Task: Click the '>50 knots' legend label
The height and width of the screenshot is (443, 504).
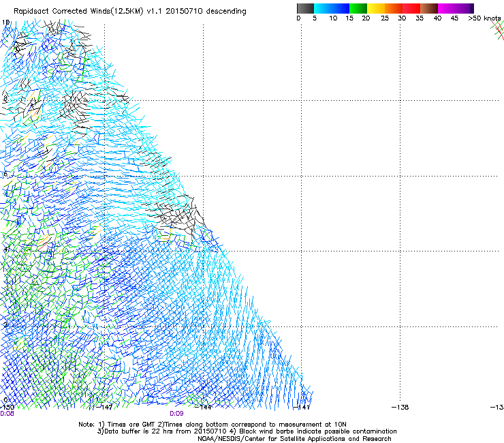Action: pos(484,18)
